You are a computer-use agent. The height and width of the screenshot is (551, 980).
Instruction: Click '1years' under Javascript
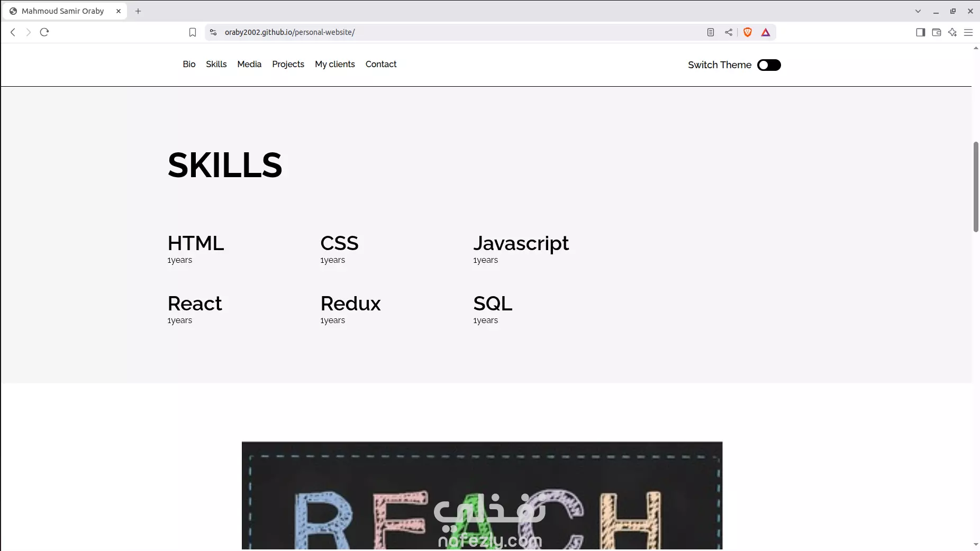pyautogui.click(x=485, y=260)
